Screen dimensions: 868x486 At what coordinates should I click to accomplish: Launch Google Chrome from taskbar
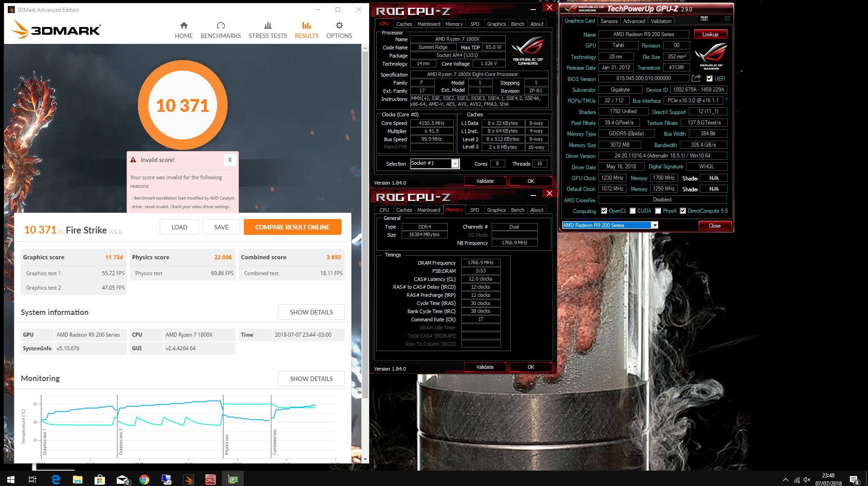[x=144, y=479]
